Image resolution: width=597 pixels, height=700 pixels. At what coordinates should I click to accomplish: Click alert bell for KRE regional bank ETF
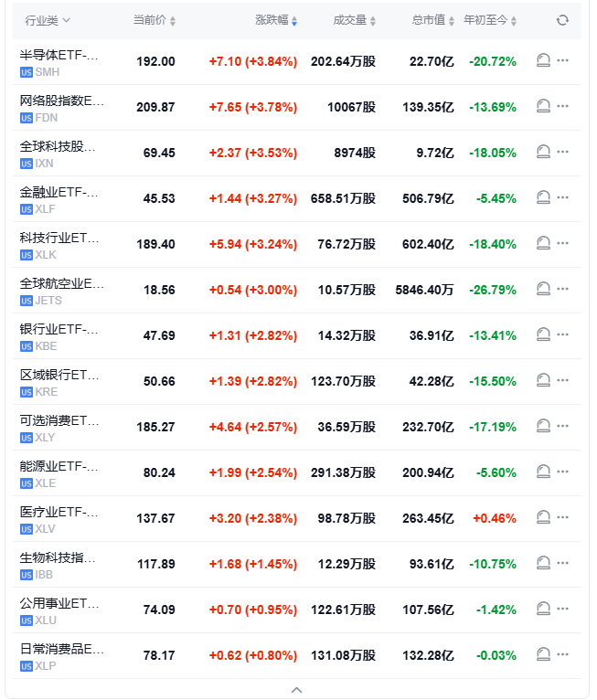[543, 381]
